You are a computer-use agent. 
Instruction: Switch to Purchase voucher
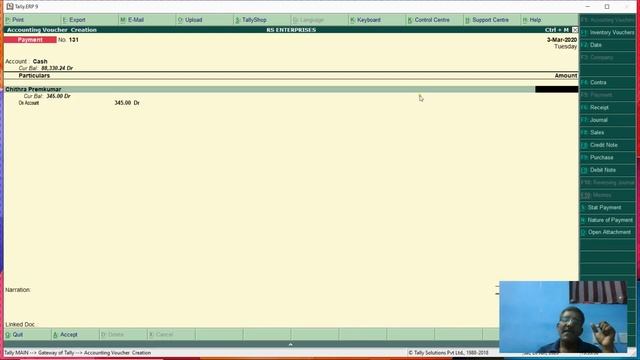(x=607, y=158)
